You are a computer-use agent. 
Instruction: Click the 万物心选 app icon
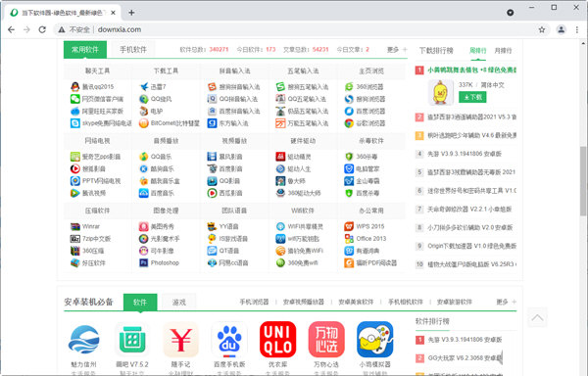click(326, 340)
